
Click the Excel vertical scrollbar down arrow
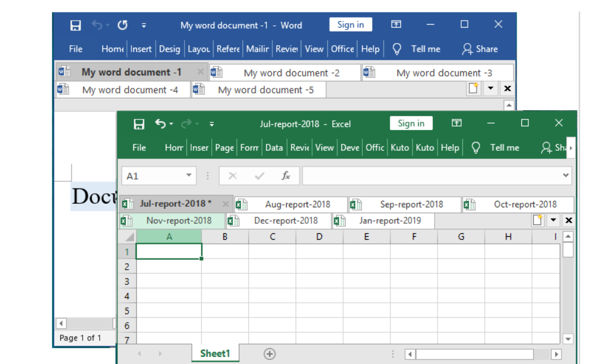[x=569, y=339]
